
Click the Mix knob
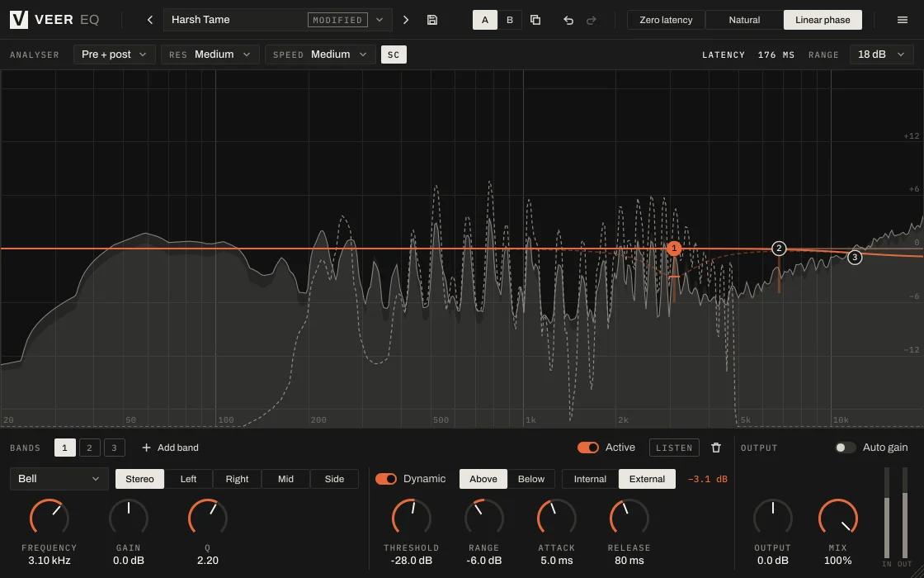[x=838, y=518]
